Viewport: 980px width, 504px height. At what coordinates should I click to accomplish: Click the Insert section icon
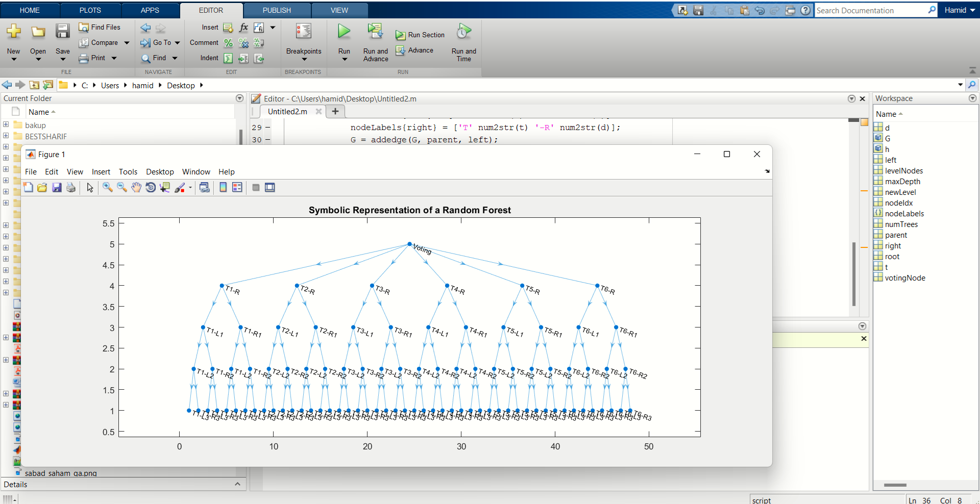pyautogui.click(x=228, y=28)
